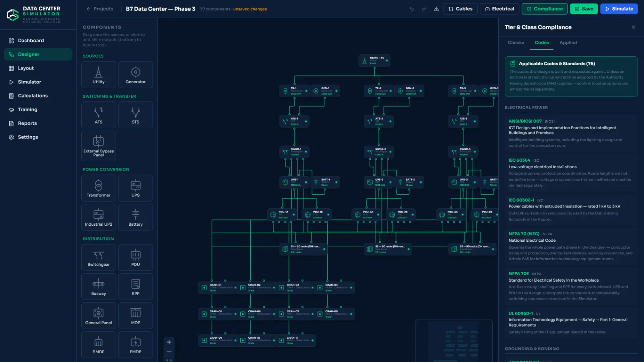Add an EMDP component
The image size is (644, 362).
pos(136,345)
